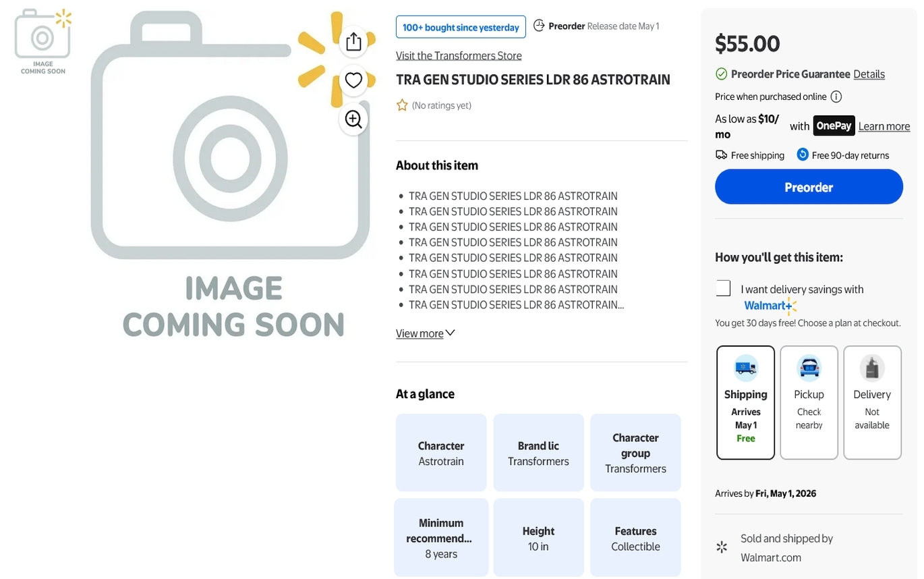
Task: Click the free shipping truck icon
Action: pyautogui.click(x=721, y=155)
